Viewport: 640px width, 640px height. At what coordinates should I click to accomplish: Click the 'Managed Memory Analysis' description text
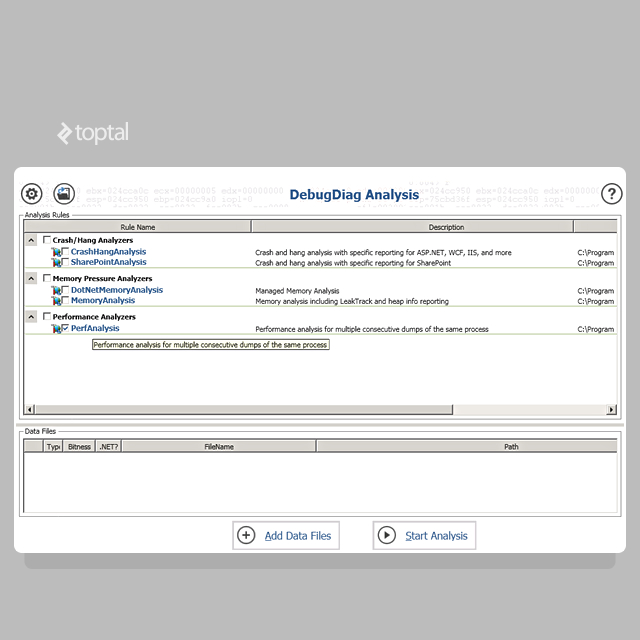tap(297, 291)
